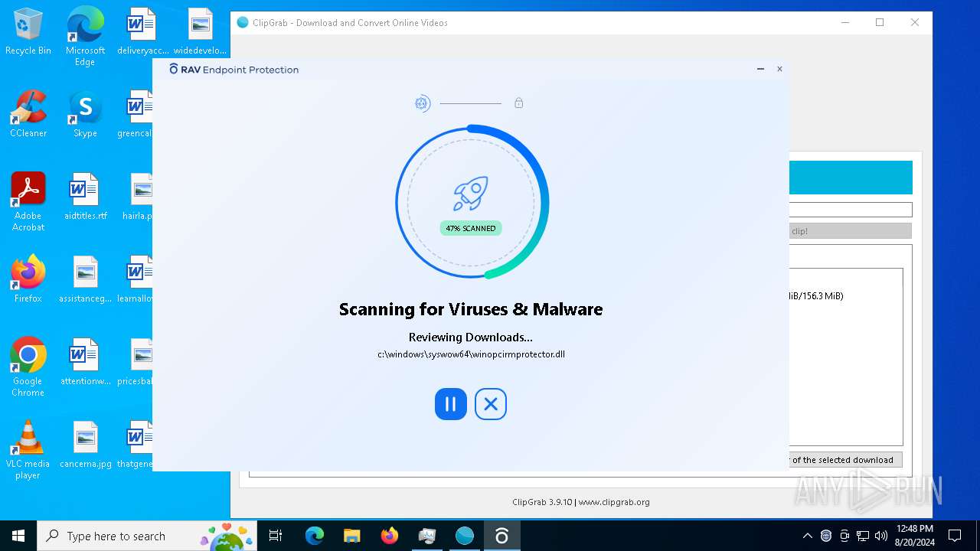Open Adobe Acrobat desktop shortcut

click(28, 202)
